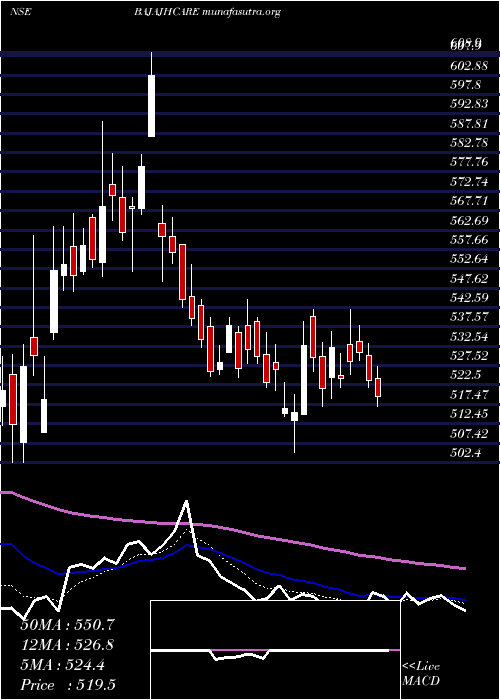Click the 12MA : 526.8 reading

tap(67, 645)
